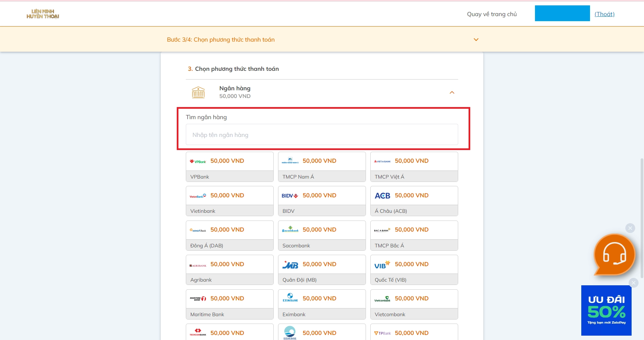Click the Thoát logout link

[604, 14]
